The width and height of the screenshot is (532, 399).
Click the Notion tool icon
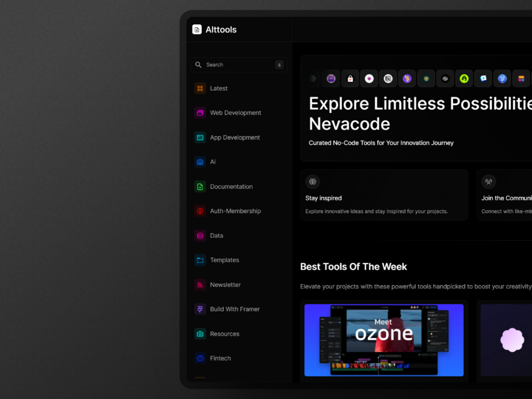point(388,79)
